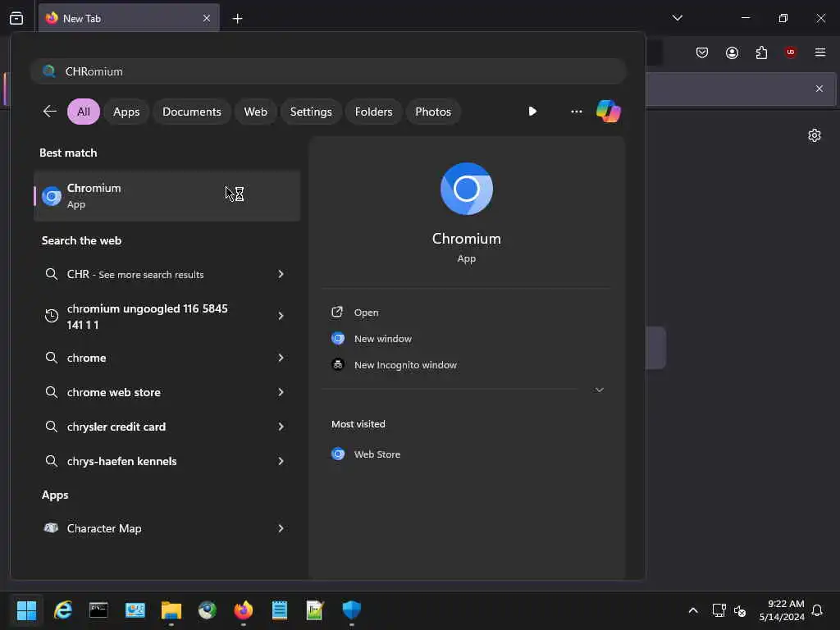840x630 pixels.
Task: Open the Chromium best match result
Action: [167, 196]
